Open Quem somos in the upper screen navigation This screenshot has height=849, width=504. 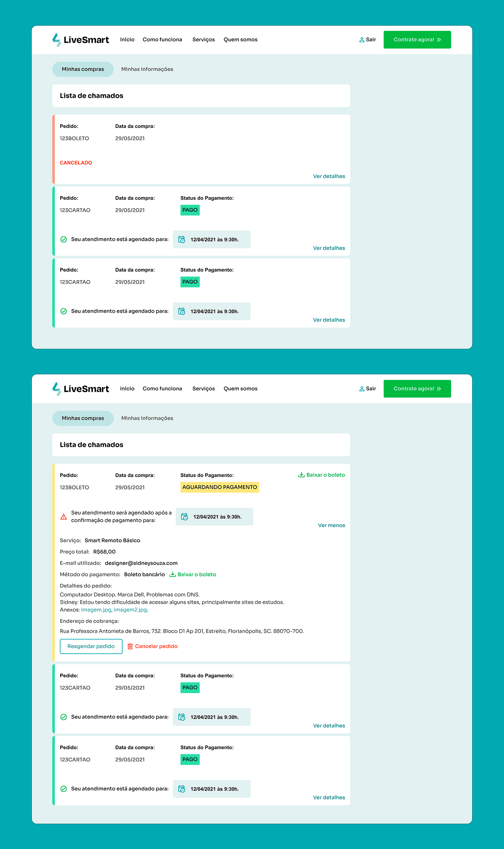(x=240, y=40)
